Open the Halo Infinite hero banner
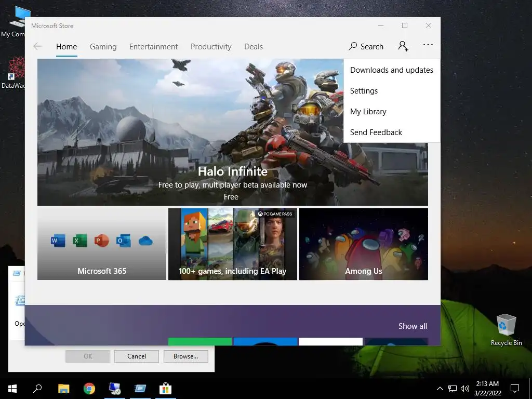Viewport: 532px width, 399px height. pos(232,132)
